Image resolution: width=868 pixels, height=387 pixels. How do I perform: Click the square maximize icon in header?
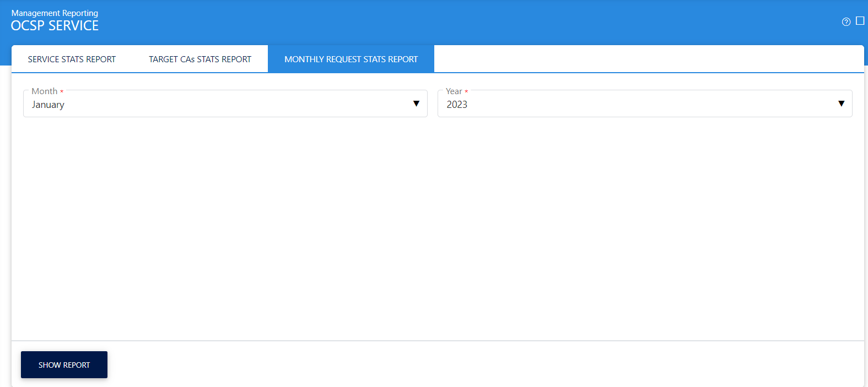(x=860, y=21)
